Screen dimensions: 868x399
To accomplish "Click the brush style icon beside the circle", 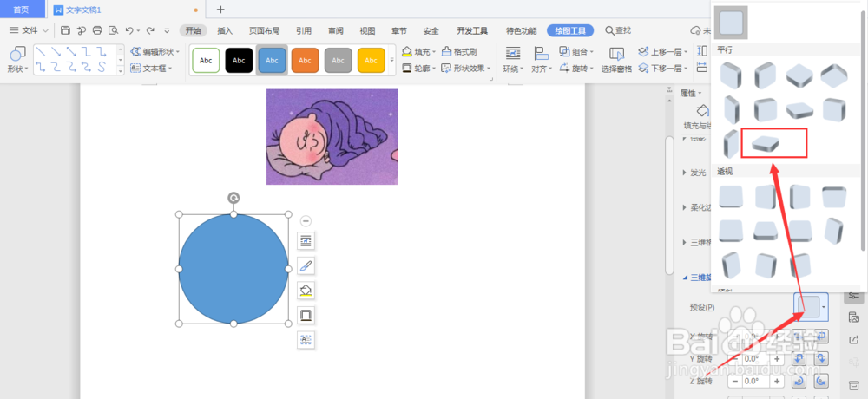I will [x=306, y=265].
